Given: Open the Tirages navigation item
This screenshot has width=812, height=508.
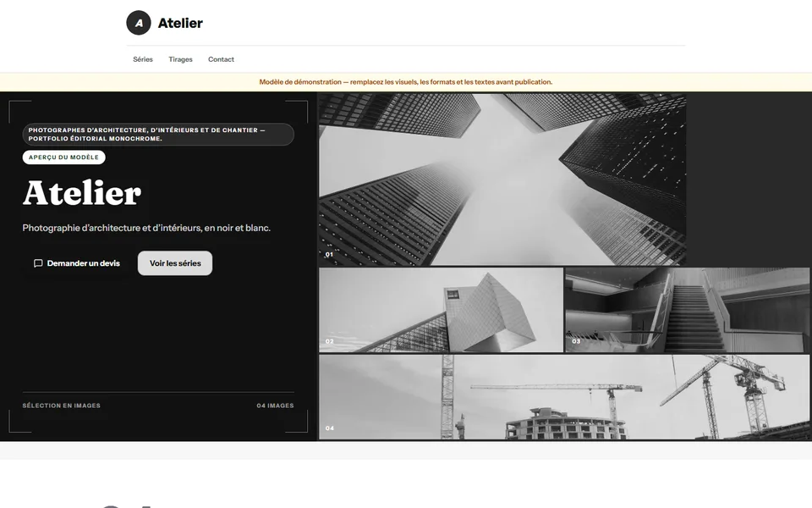Looking at the screenshot, I should pos(180,59).
